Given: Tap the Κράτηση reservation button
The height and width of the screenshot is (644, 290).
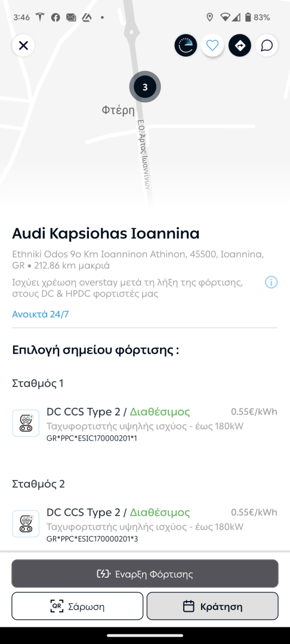Looking at the screenshot, I should point(212,606).
